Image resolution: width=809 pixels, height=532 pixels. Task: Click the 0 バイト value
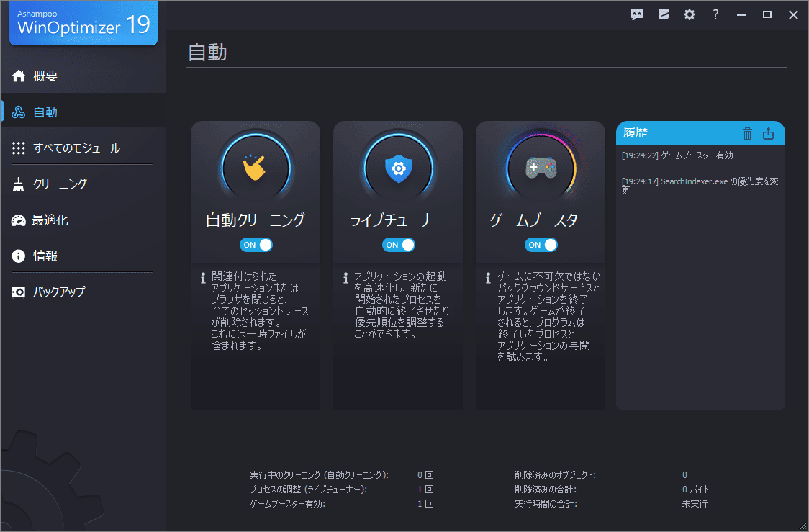coord(695,490)
